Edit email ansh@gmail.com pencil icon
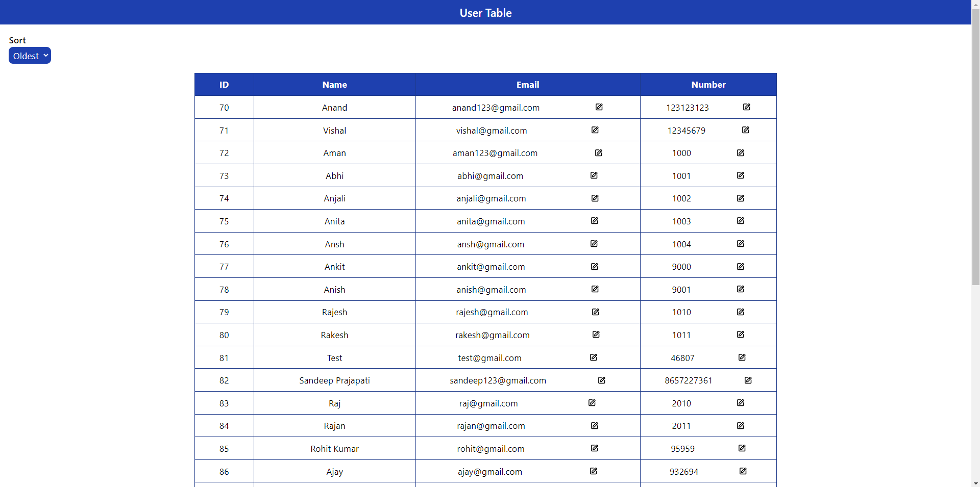 [x=594, y=244]
